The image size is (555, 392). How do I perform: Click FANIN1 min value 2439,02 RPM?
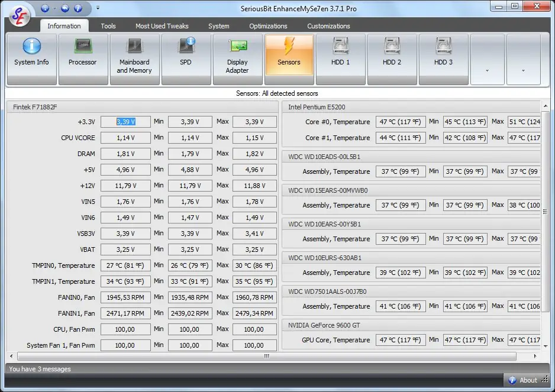pyautogui.click(x=190, y=313)
